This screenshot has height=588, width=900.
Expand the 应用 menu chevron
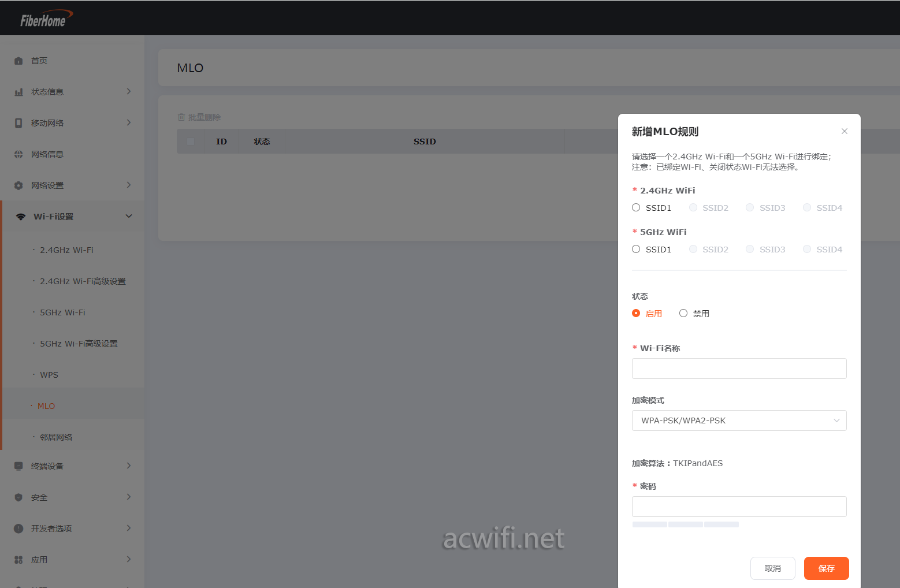point(129,559)
